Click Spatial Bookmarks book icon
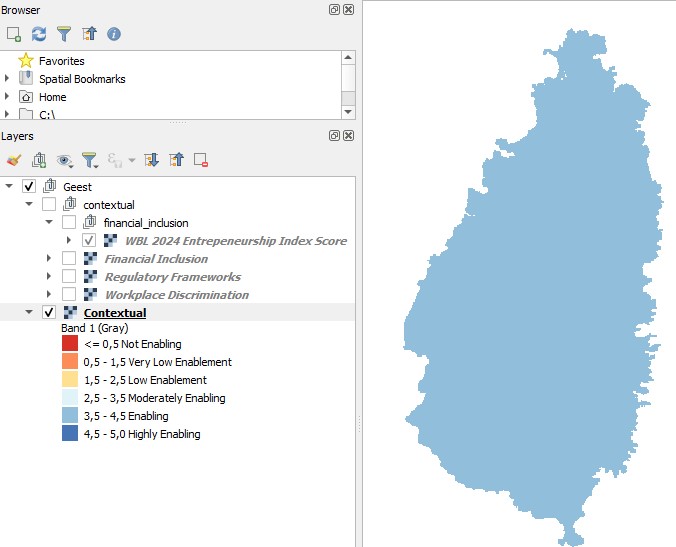The height and width of the screenshot is (547, 676). 26,78
